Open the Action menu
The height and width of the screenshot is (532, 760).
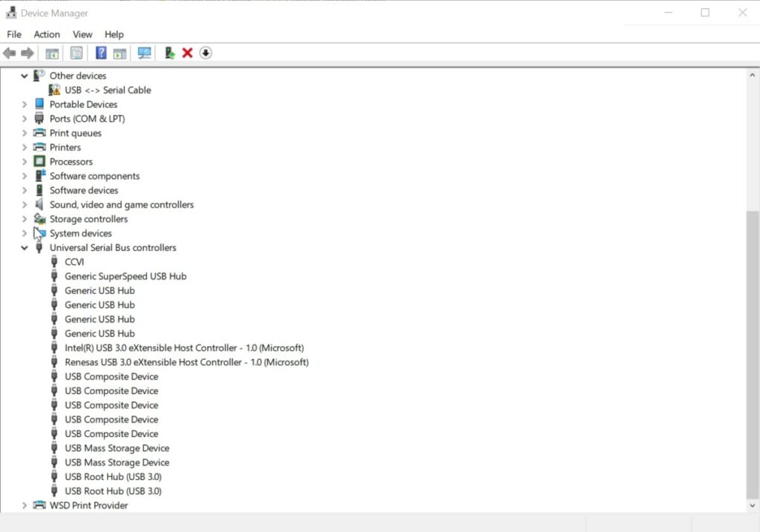pos(47,34)
